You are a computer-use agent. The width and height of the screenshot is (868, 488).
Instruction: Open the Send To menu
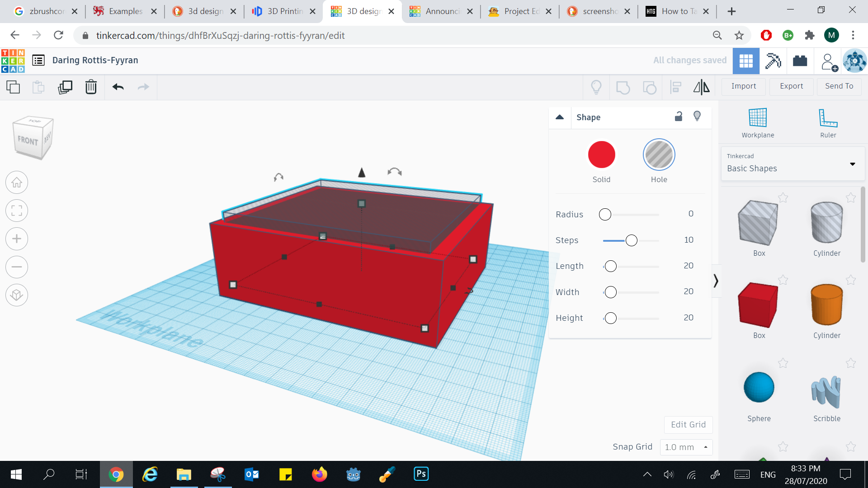tap(839, 86)
